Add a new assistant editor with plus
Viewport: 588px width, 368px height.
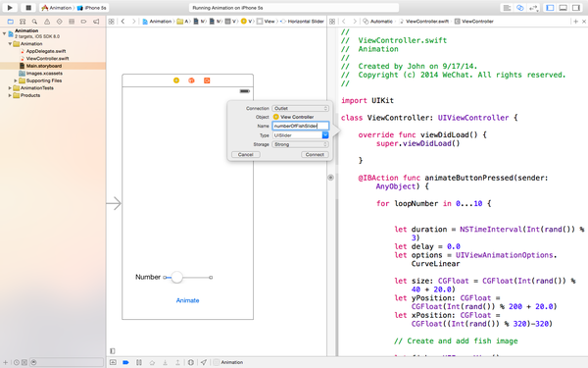(575, 22)
